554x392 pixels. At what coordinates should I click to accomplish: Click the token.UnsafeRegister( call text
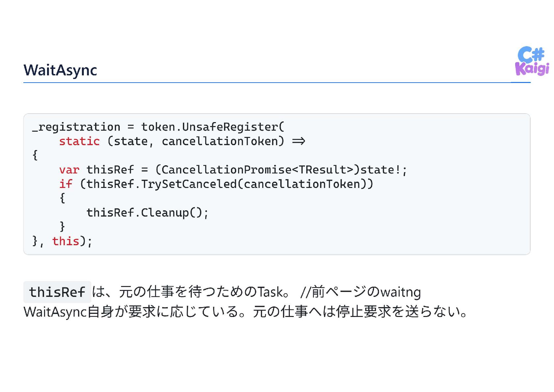coord(213,127)
